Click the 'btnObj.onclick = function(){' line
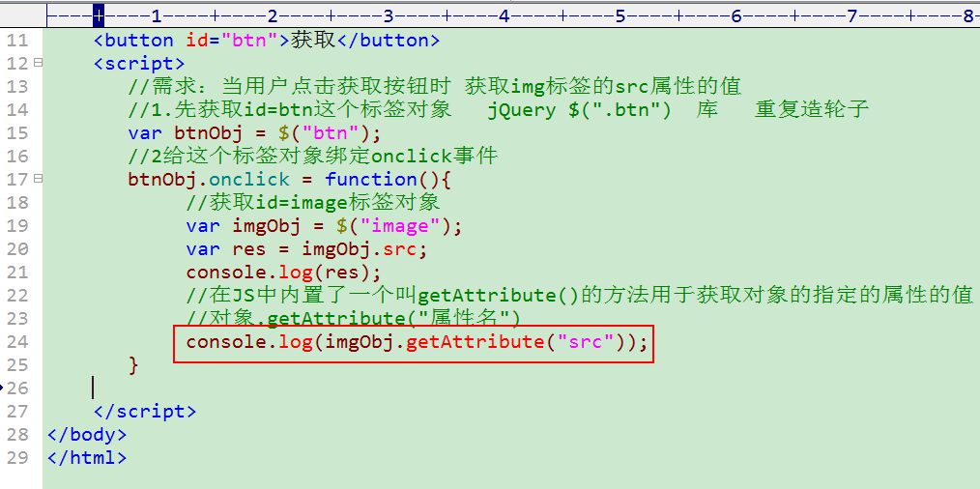This screenshot has height=489, width=980. [x=289, y=180]
